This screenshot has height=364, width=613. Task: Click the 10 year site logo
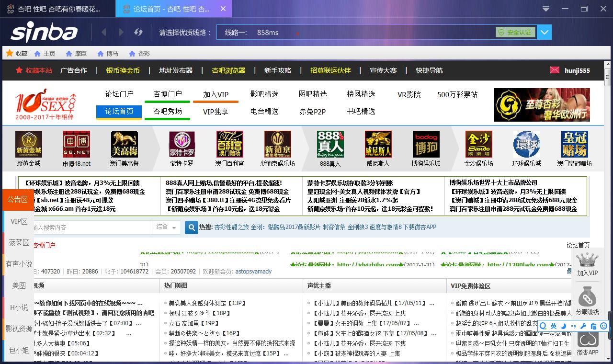[45, 104]
